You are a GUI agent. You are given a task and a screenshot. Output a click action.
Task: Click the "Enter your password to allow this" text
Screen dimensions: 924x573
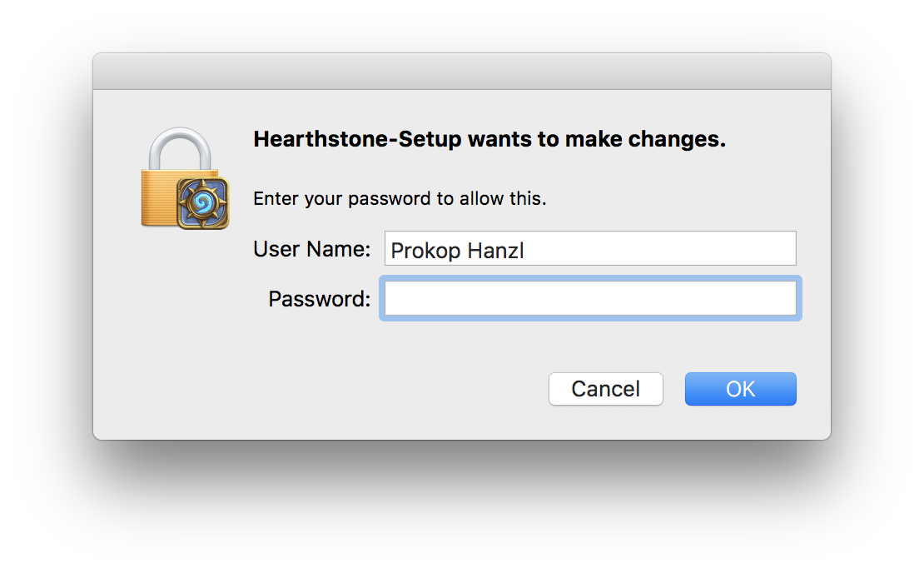point(400,199)
